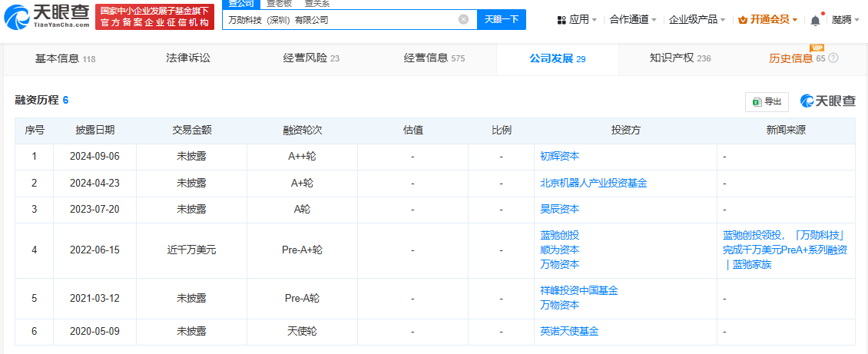
Task: Expand the 合作通道 dropdown
Action: click(633, 20)
